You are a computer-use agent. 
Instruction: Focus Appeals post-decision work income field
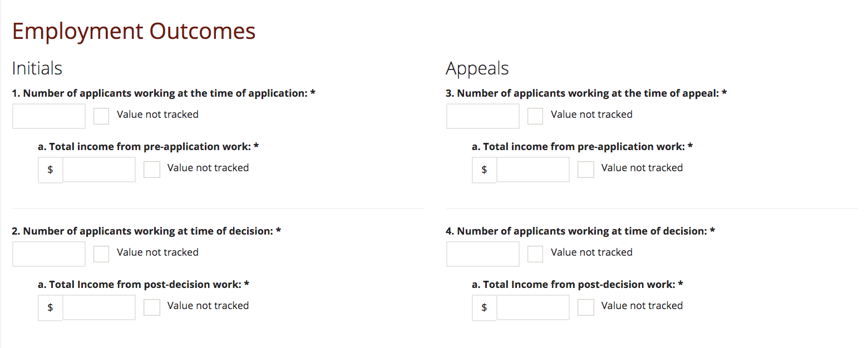click(532, 307)
